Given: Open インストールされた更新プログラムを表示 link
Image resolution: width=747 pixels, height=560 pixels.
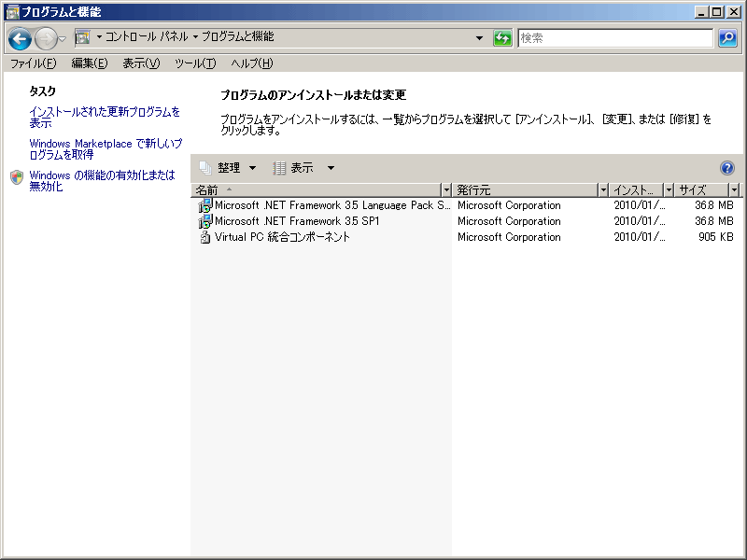Looking at the screenshot, I should [x=105, y=118].
